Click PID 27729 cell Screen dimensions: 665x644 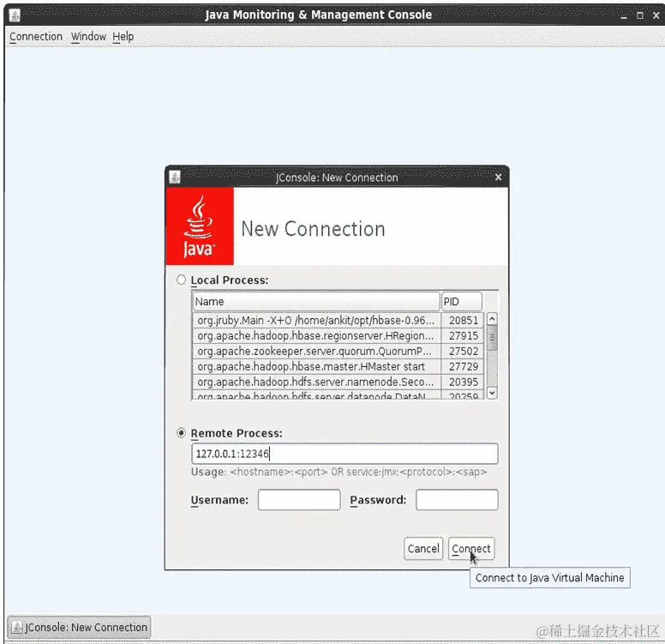463,366
